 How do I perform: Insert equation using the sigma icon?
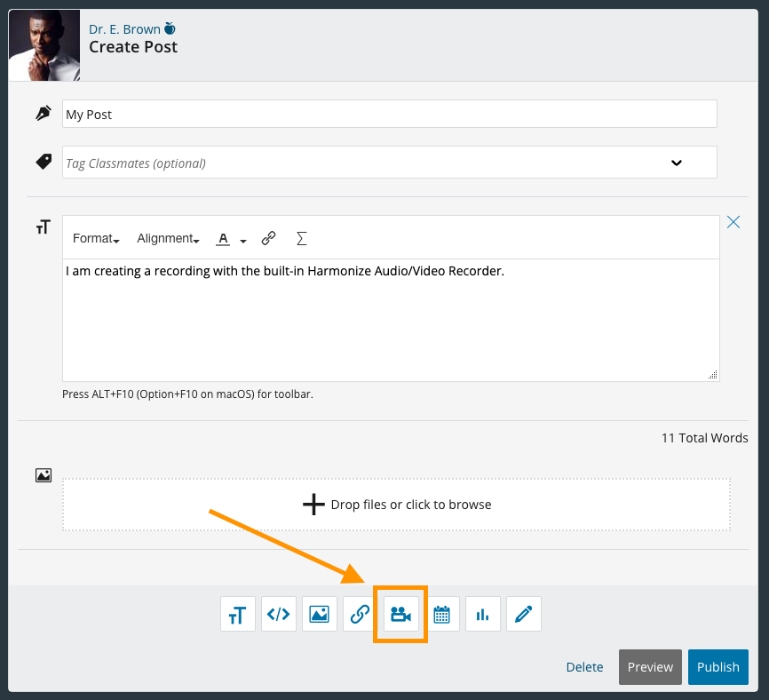coord(301,238)
